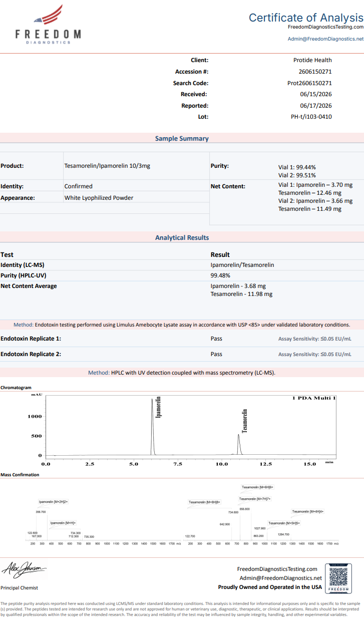
Task: Click Tesamorelin – 11.49 mg value
Action: coord(310,209)
